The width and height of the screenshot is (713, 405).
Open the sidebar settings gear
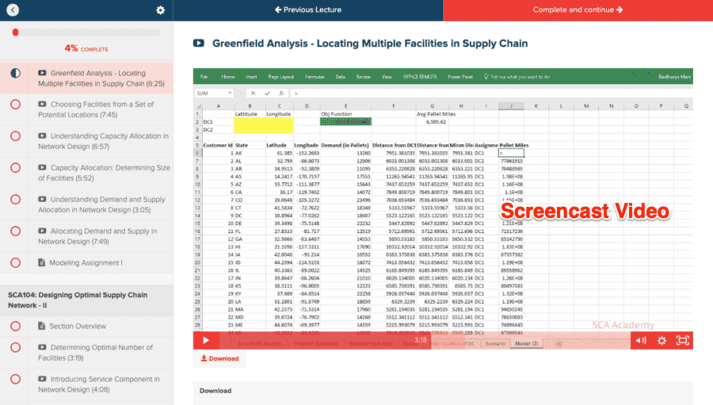pyautogui.click(x=161, y=10)
